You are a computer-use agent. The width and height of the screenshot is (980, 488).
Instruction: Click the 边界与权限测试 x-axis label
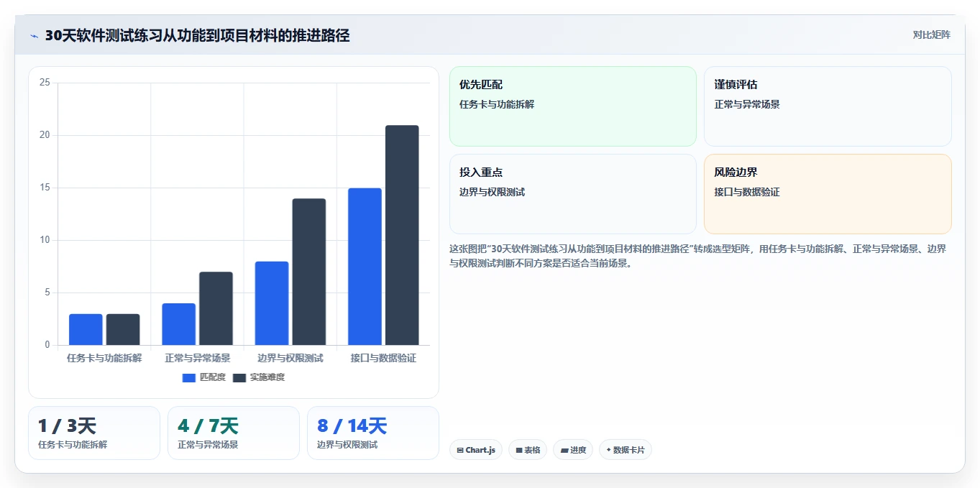290,358
